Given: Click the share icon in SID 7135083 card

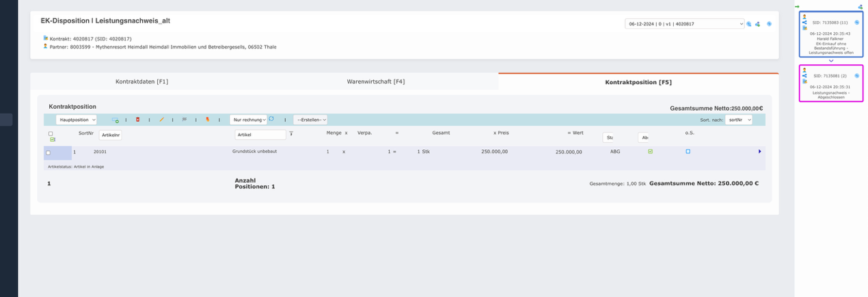Looking at the screenshot, I should pos(804,22).
